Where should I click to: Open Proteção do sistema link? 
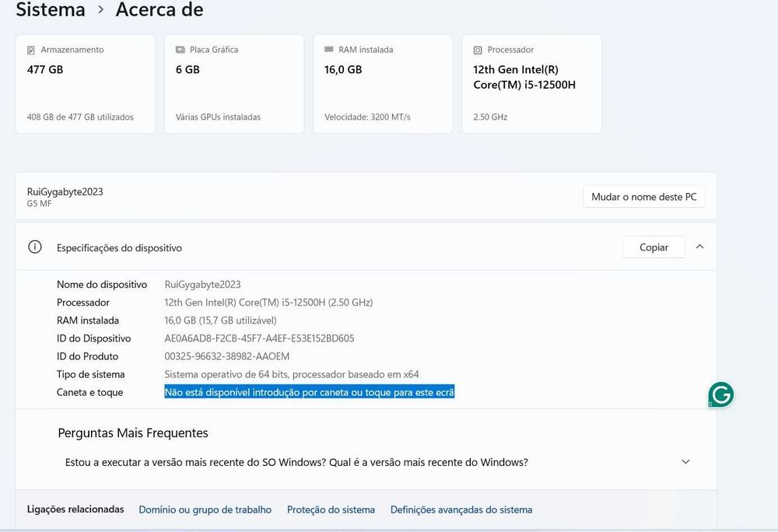coord(331,509)
